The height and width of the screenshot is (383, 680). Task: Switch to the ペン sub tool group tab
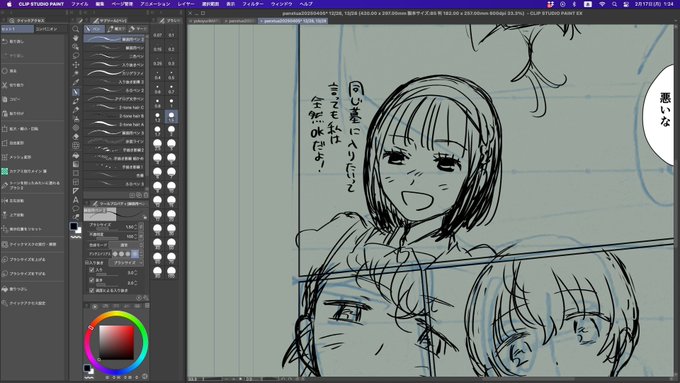[x=94, y=29]
